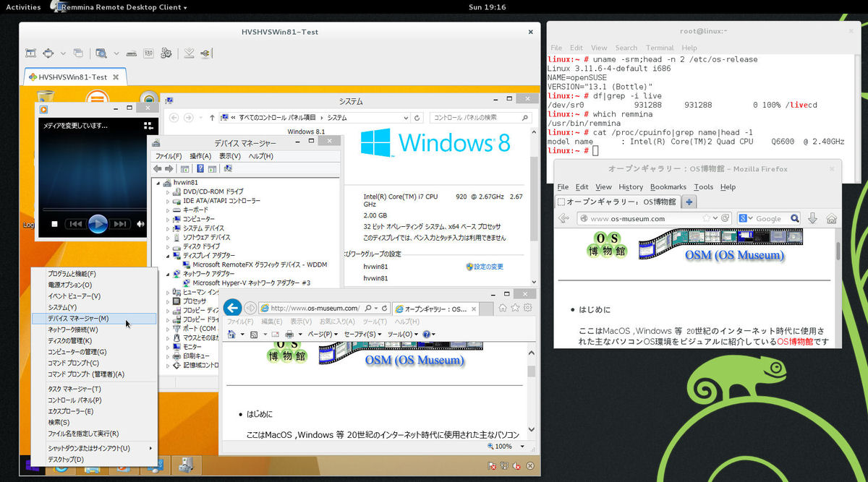Click Remmina switch tab pages icon

pos(78,53)
